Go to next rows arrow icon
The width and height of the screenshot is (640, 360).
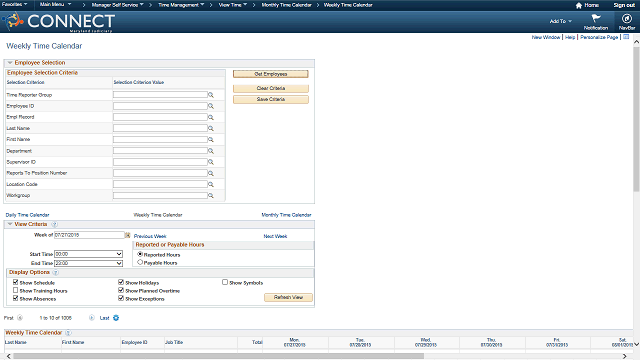point(92,318)
